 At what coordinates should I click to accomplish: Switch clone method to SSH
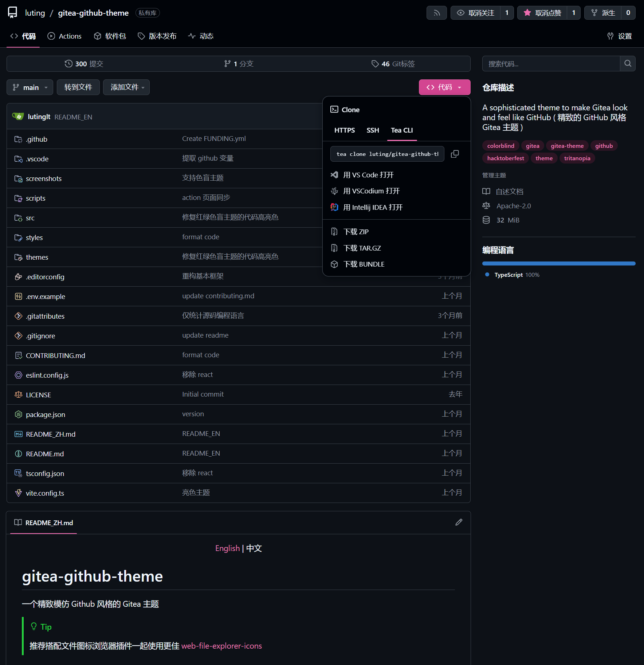coord(372,130)
